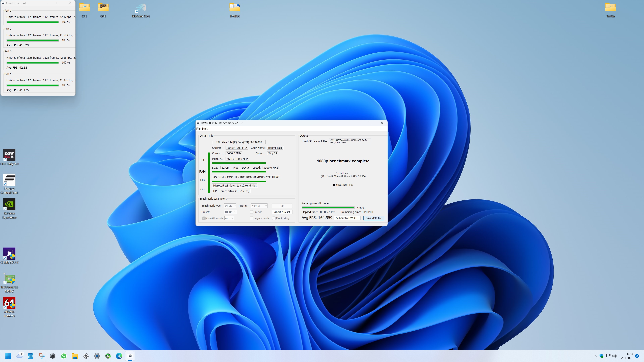644x362 pixels.
Task: Select the AIDA64 Extreme shortcut
Action: (9, 307)
